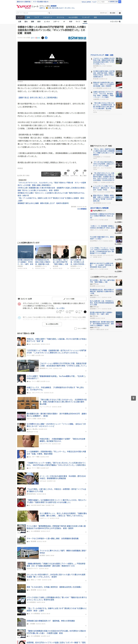Open settings gear icon in header
This screenshot has height=644, width=138.
pyautogui.click(x=120, y=13)
